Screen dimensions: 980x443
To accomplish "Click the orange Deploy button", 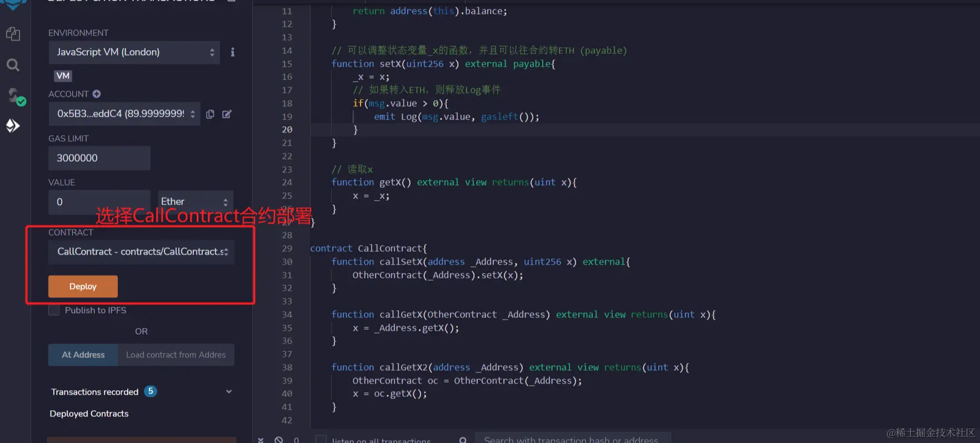I will [x=83, y=286].
